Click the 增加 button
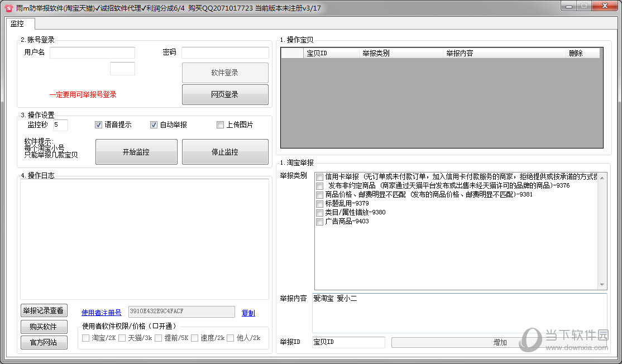This screenshot has height=364, width=622. [x=500, y=342]
